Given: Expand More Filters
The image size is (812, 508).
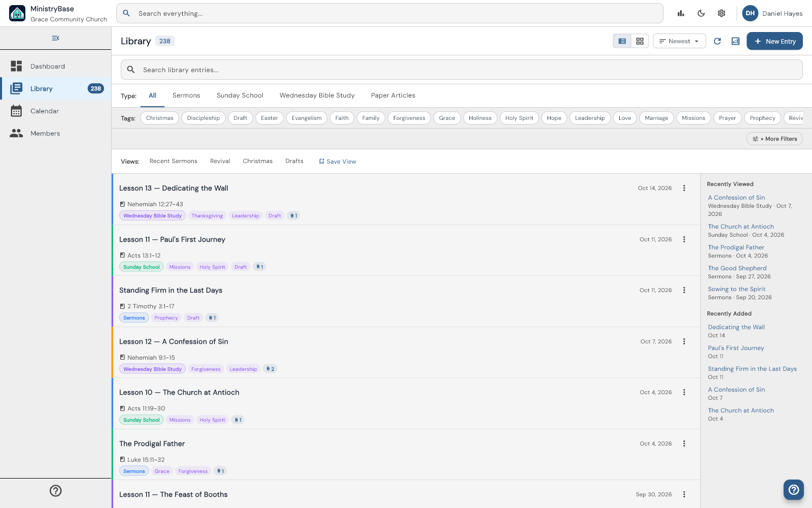Looking at the screenshot, I should [774, 139].
